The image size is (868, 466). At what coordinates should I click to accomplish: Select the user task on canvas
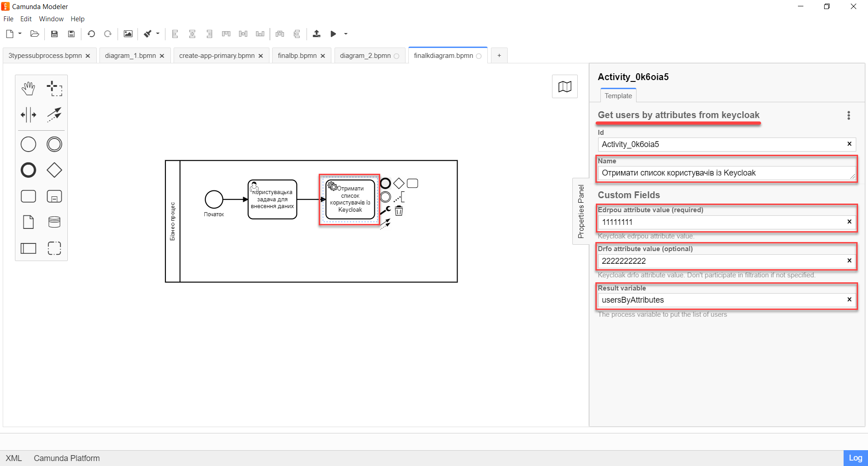pos(273,200)
